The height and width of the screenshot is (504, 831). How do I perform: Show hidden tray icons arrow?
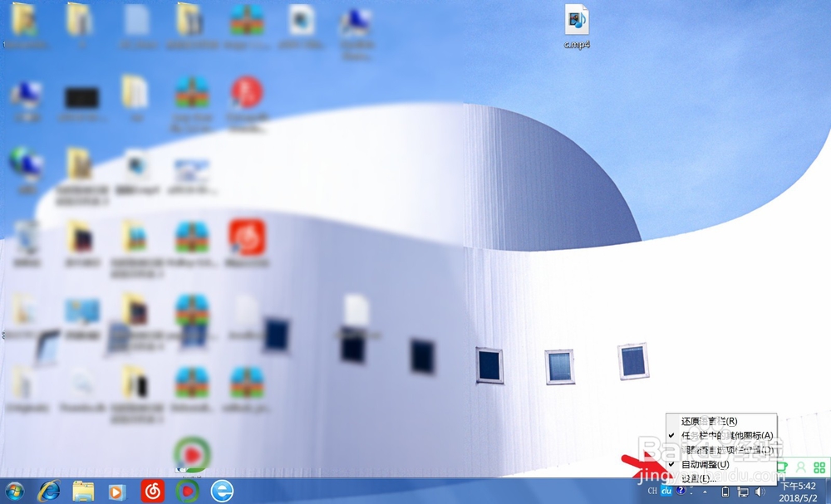pos(705,492)
